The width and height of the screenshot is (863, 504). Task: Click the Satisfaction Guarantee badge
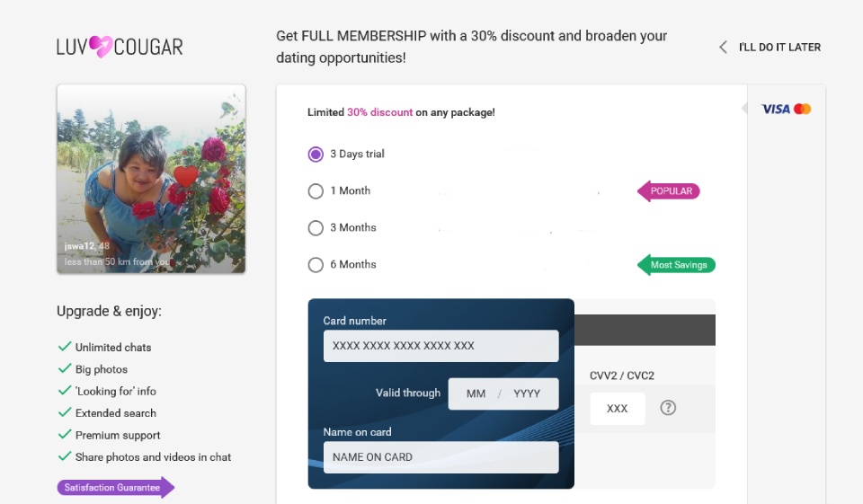click(x=114, y=488)
